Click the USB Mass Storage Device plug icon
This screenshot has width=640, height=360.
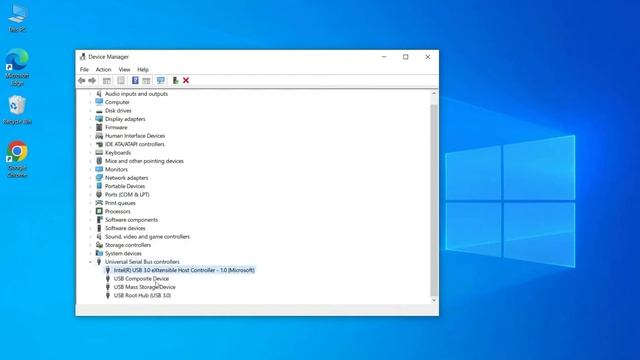pos(108,287)
